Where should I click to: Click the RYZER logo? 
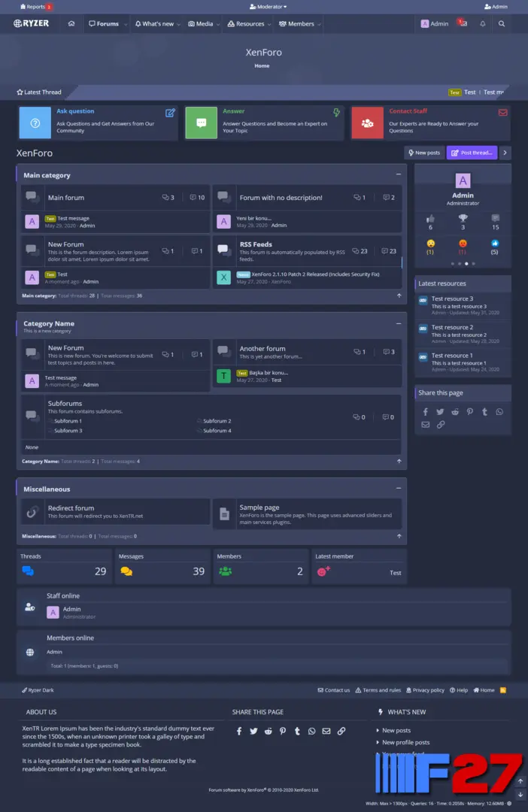pos(31,23)
